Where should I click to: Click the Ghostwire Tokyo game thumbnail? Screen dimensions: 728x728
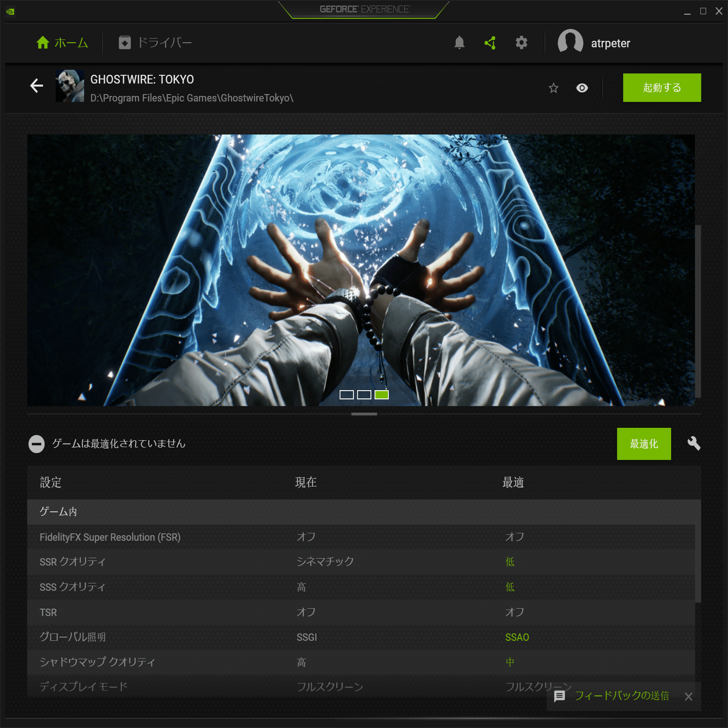point(70,85)
